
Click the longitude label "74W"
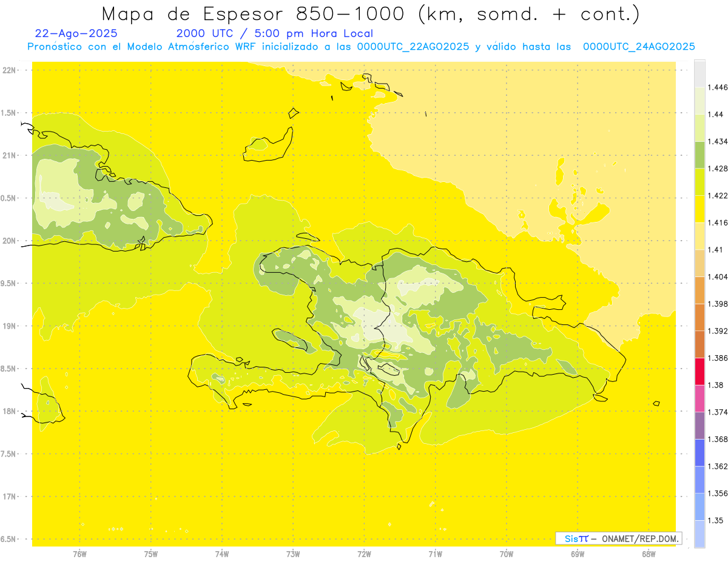click(x=222, y=554)
